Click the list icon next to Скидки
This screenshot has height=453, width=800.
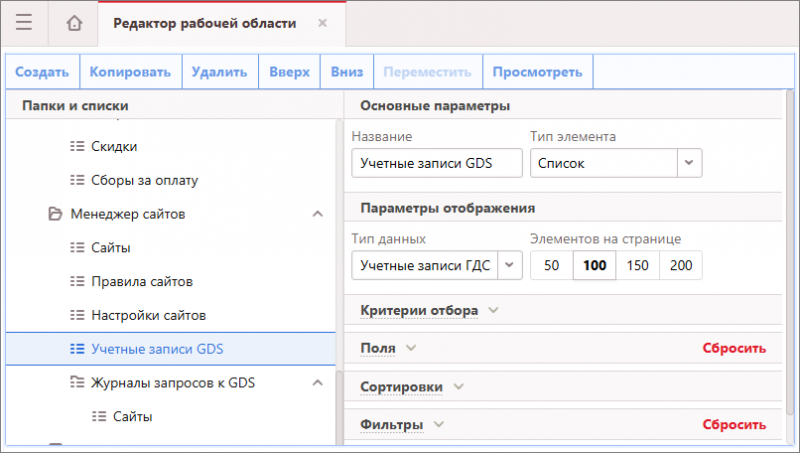(x=77, y=146)
